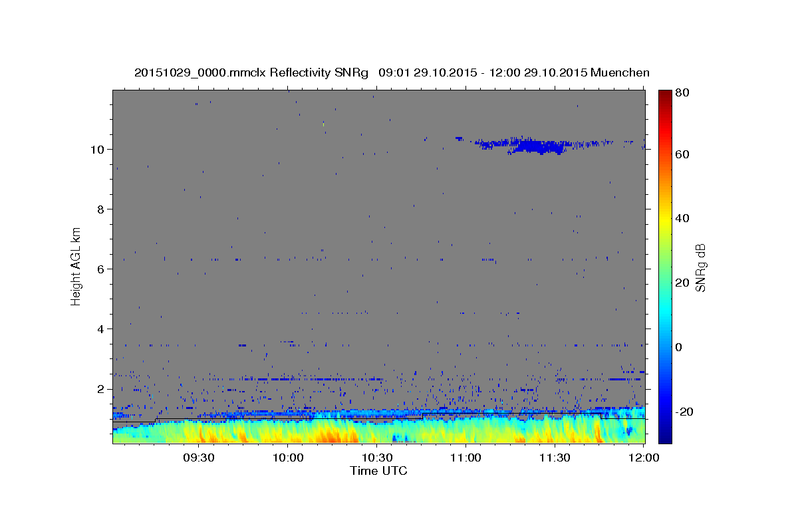
Task: Click the colorbar value 80
Action: click(682, 92)
